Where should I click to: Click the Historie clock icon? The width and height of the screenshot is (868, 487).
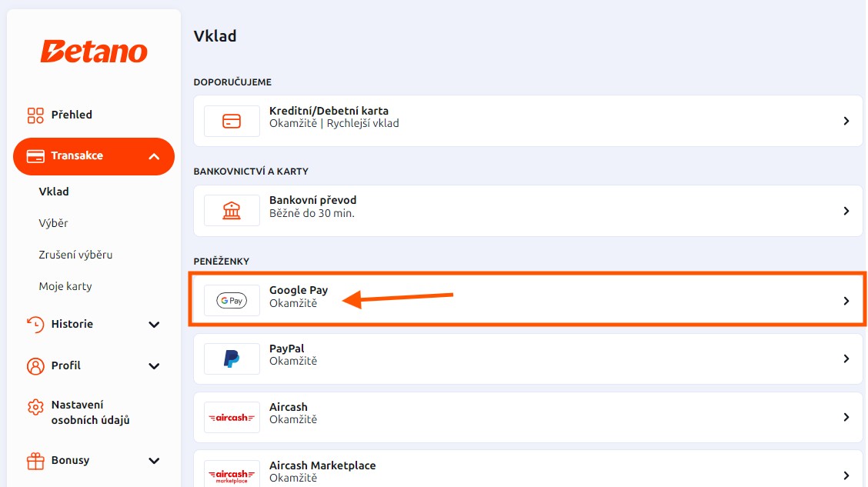[x=35, y=325]
